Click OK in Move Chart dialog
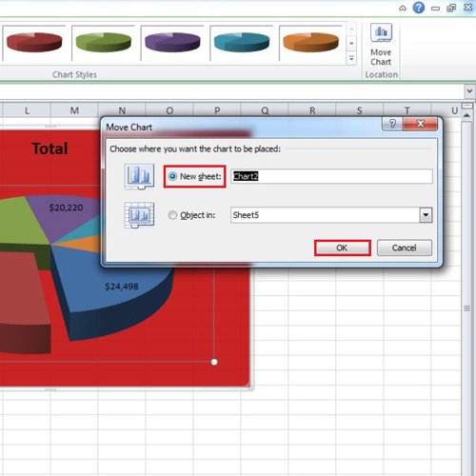The image size is (476, 476). pos(343,248)
